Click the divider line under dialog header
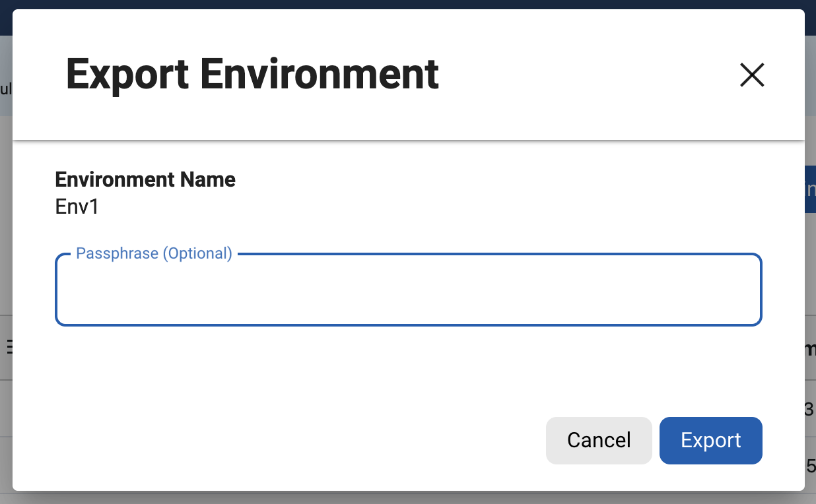 [408, 140]
